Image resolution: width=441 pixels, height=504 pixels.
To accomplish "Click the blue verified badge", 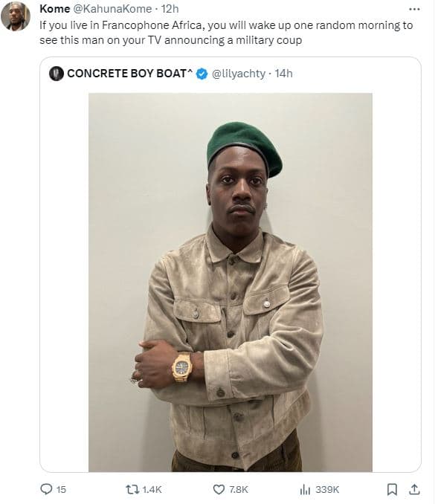I will tap(202, 74).
